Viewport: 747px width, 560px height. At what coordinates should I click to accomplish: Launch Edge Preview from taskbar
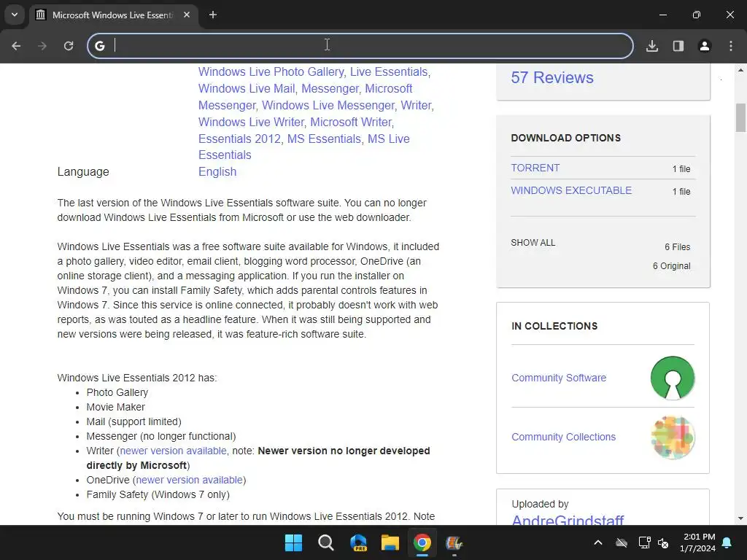tap(358, 542)
